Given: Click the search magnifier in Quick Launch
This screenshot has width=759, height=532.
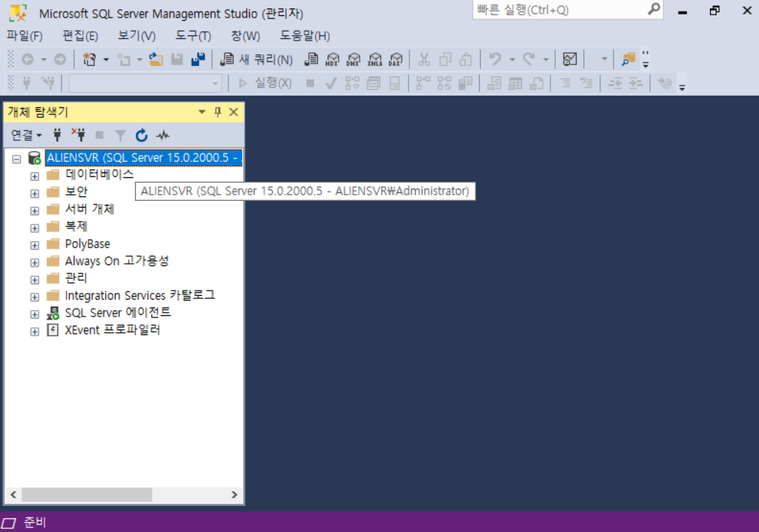Looking at the screenshot, I should (x=653, y=8).
